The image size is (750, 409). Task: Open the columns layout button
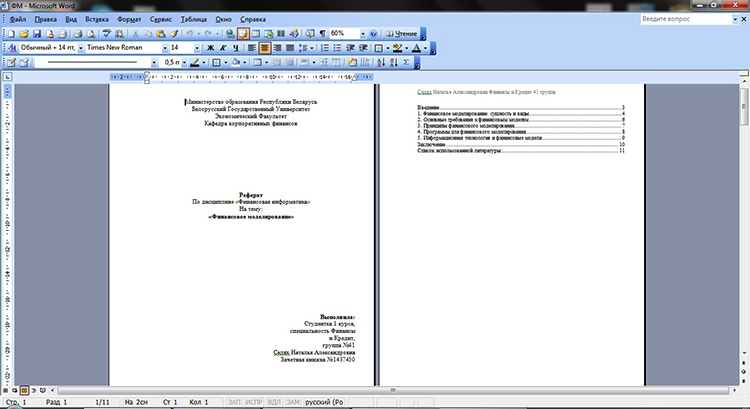click(x=281, y=33)
